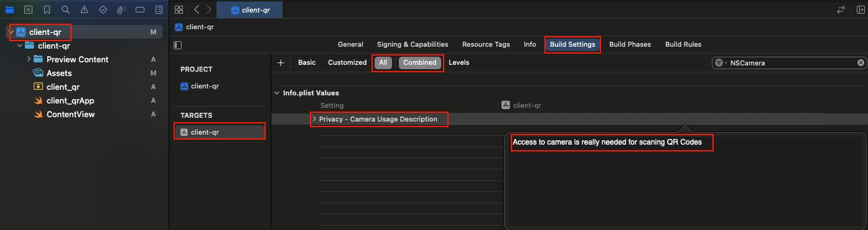Switch to the Info tab
This screenshot has width=868, height=230.
pyautogui.click(x=530, y=44)
